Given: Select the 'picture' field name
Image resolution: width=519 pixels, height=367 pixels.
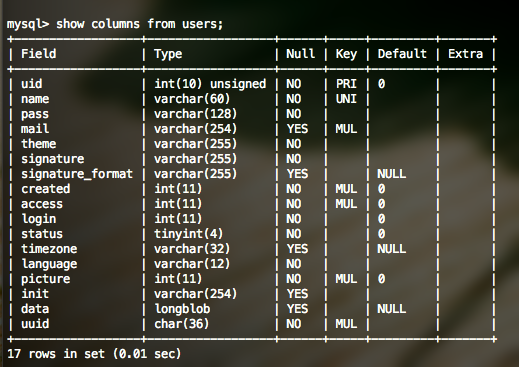Looking at the screenshot, I should click(x=46, y=279).
